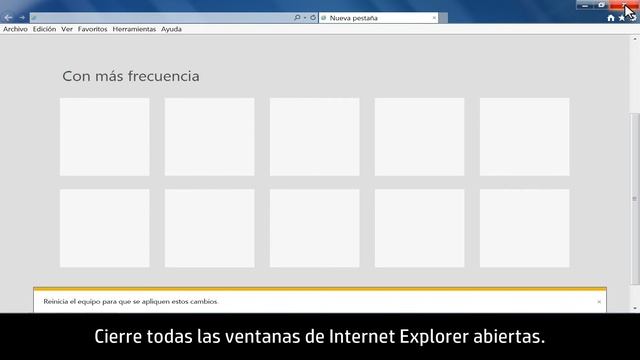
Task: Open the Herramientas menu
Action: 134,29
